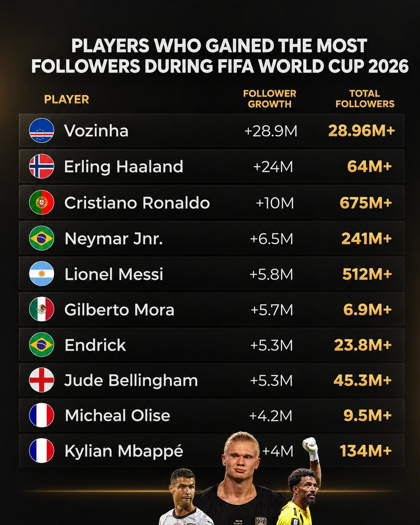The height and width of the screenshot is (525, 420).
Task: Click the central Haaland photo at the bottom
Action: click(240, 479)
